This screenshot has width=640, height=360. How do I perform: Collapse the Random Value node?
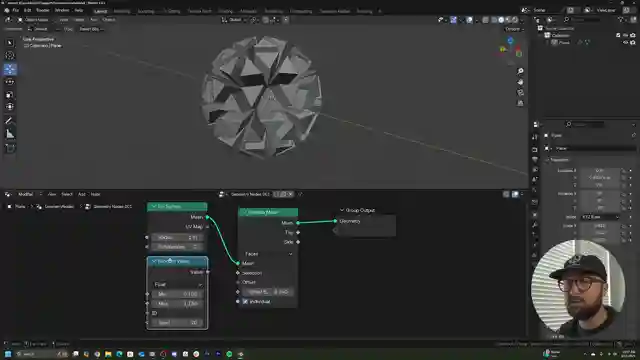(154, 261)
